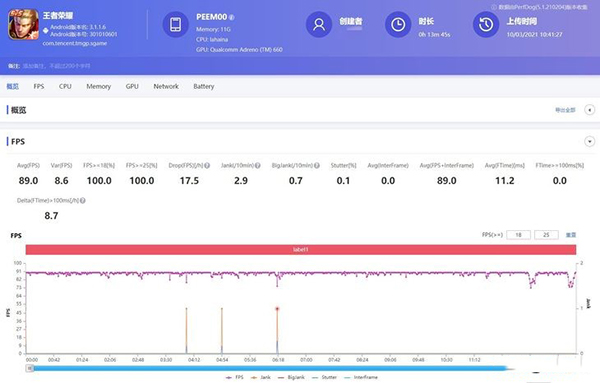600x383 pixels.
Task: Click the Drop(FPS) value 17.5
Action: (x=189, y=181)
